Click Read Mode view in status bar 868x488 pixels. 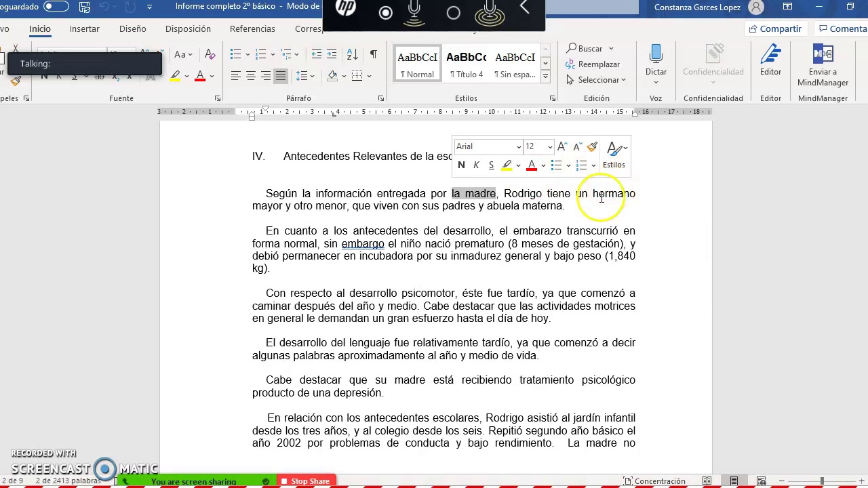(707, 481)
